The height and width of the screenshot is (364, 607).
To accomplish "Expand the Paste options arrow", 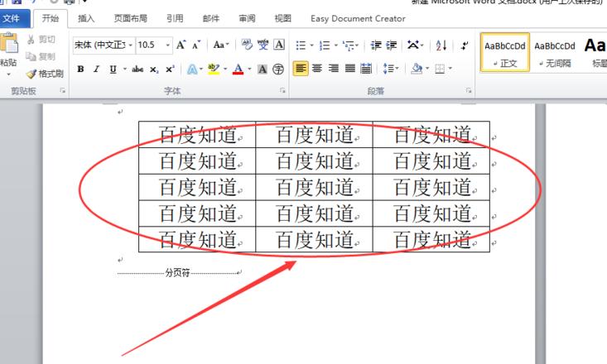I will (x=8, y=74).
